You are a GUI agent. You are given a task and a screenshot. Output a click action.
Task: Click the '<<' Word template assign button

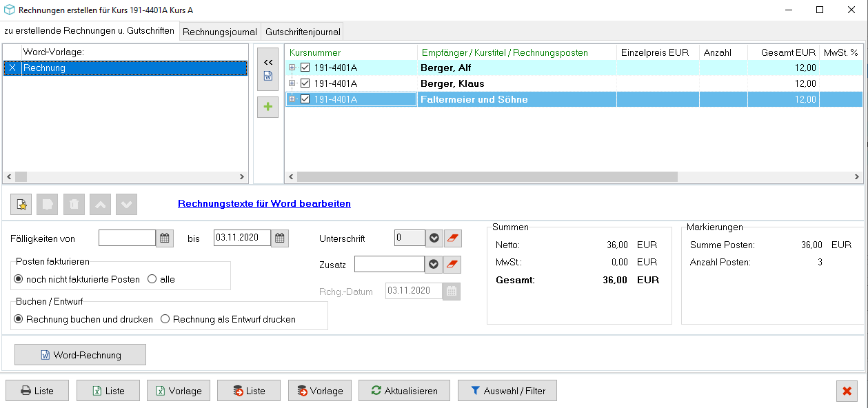click(268, 70)
